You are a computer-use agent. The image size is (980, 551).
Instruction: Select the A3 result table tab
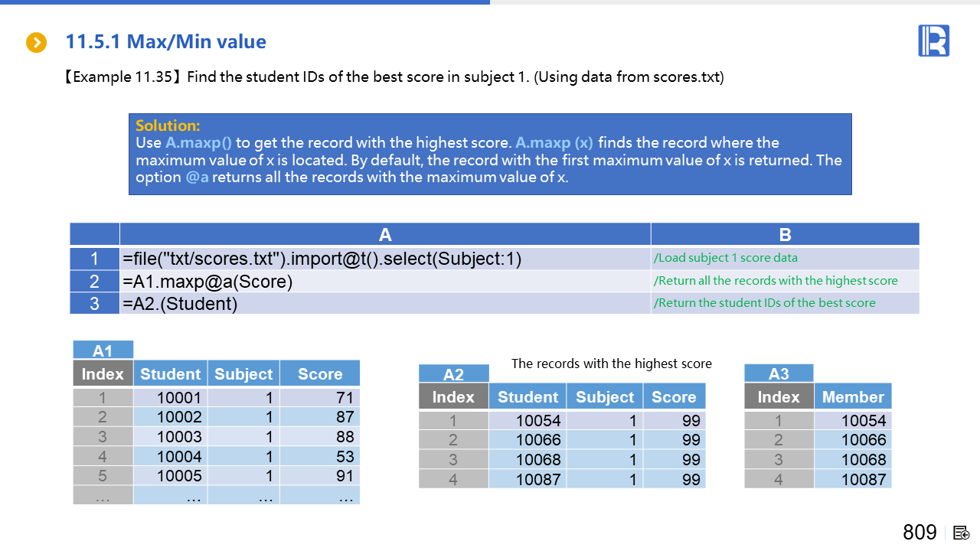778,373
